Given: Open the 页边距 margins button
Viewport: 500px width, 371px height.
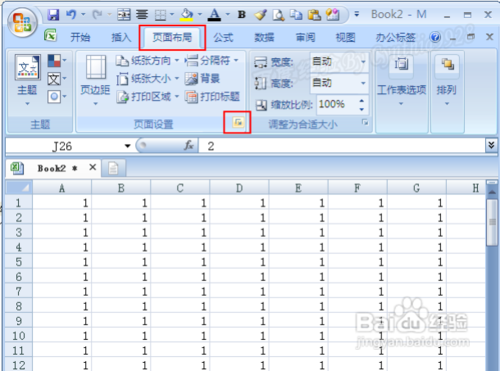Looking at the screenshot, I should coord(95,80).
